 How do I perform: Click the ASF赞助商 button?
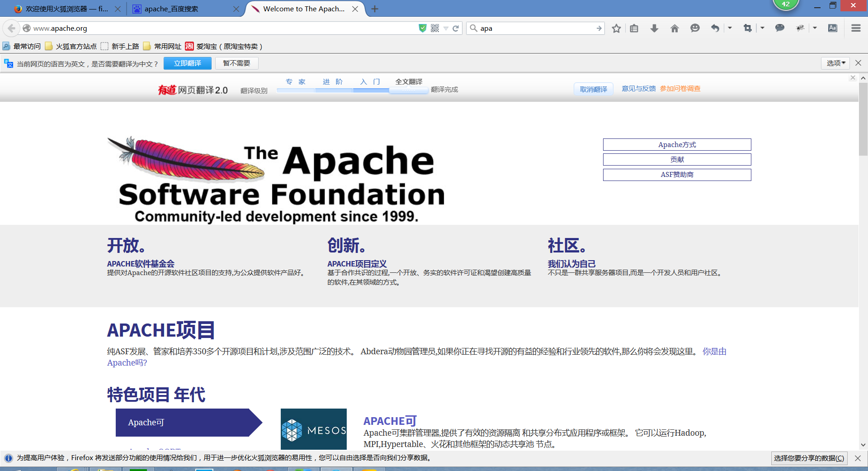677,175
